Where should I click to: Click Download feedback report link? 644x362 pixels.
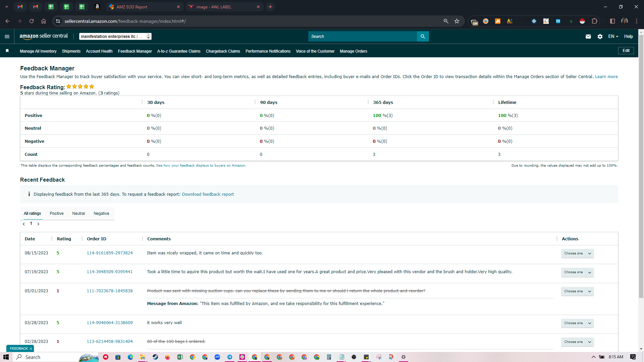point(208,194)
